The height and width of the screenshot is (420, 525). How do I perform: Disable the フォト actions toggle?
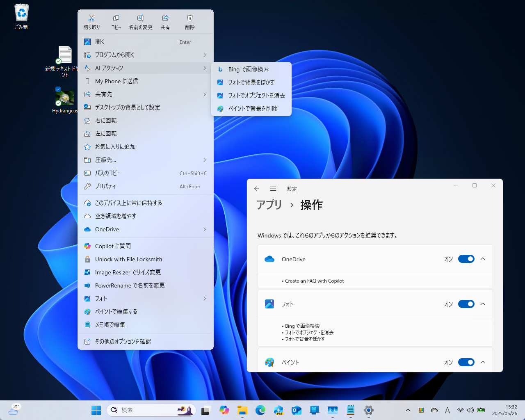[x=466, y=304]
